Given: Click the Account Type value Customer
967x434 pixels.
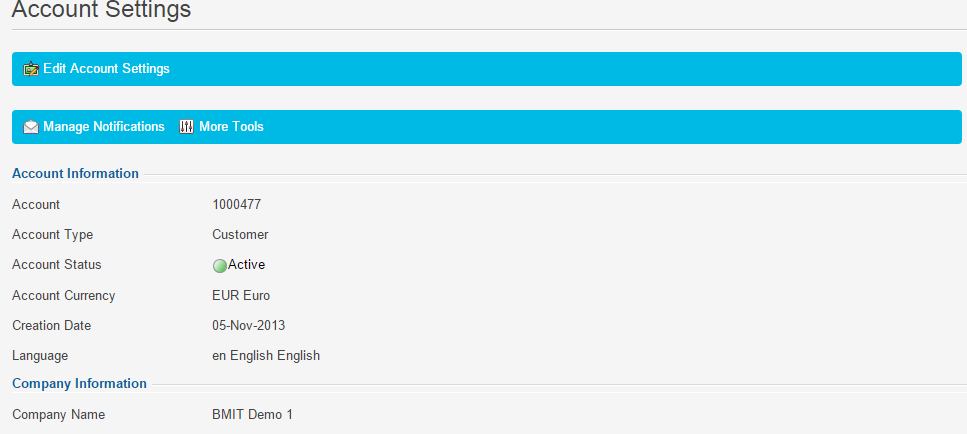Looking at the screenshot, I should click(x=241, y=234).
